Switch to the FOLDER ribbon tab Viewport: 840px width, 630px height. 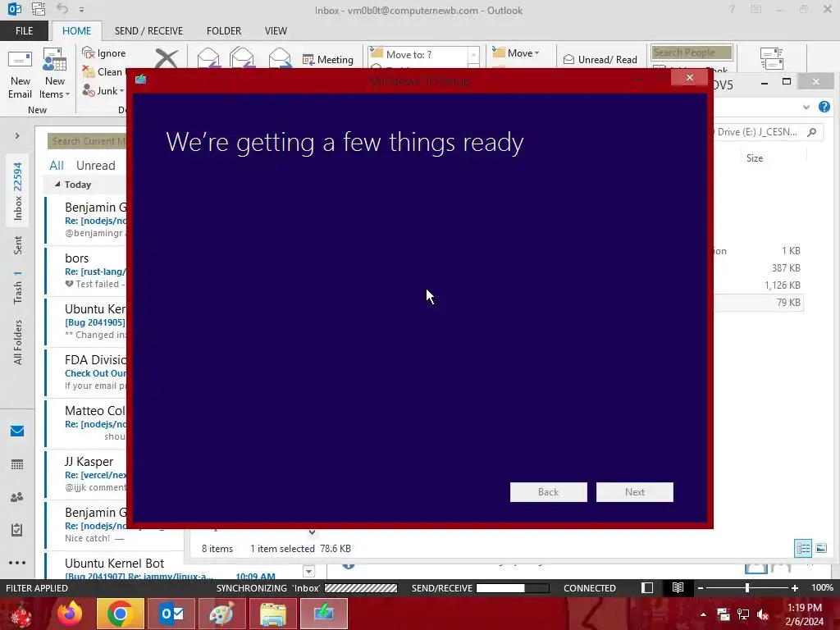(224, 31)
